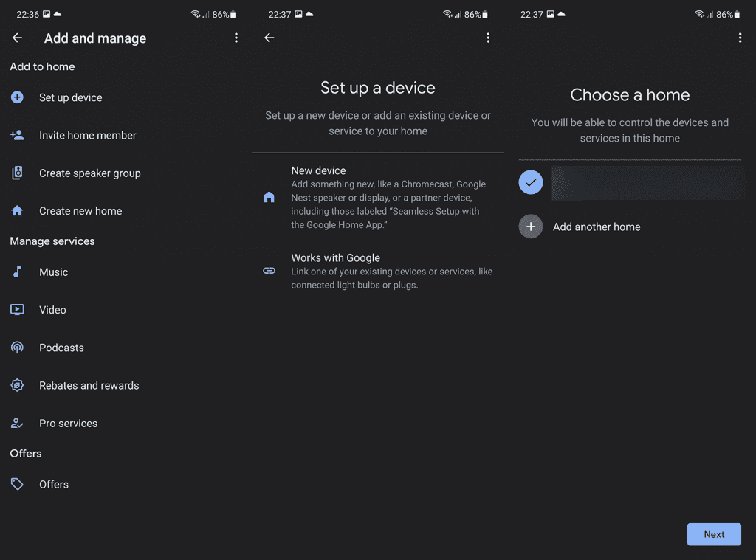Screen dimensions: 756x560
Task: Click the Invite home member icon
Action: click(x=17, y=135)
